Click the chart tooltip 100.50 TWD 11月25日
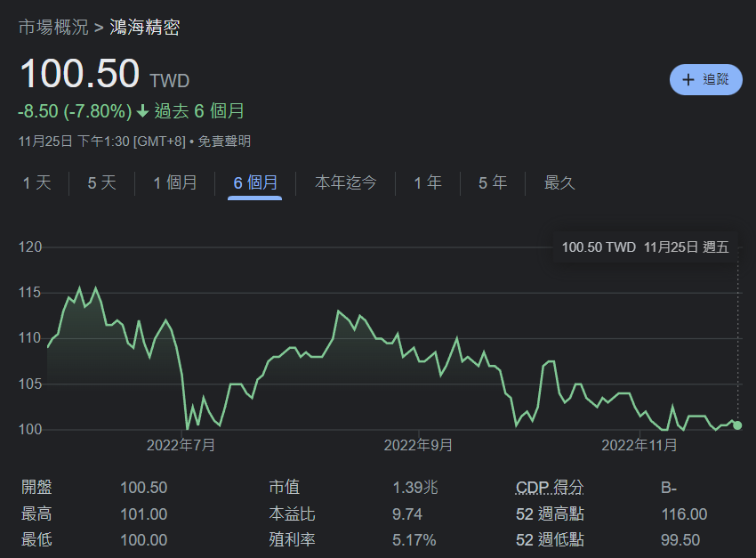 click(645, 247)
